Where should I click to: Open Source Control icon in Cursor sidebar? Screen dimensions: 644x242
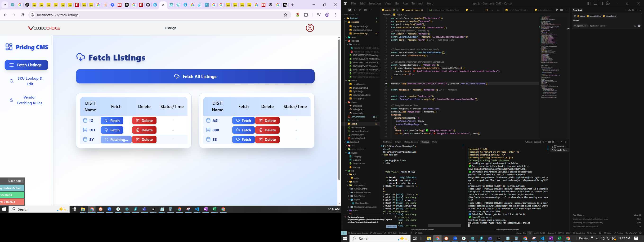point(360,10)
